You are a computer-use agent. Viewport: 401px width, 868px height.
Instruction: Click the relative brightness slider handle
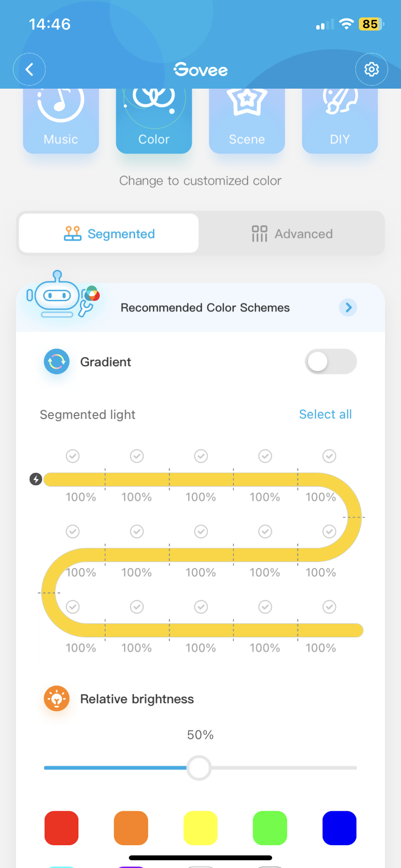pos(199,768)
